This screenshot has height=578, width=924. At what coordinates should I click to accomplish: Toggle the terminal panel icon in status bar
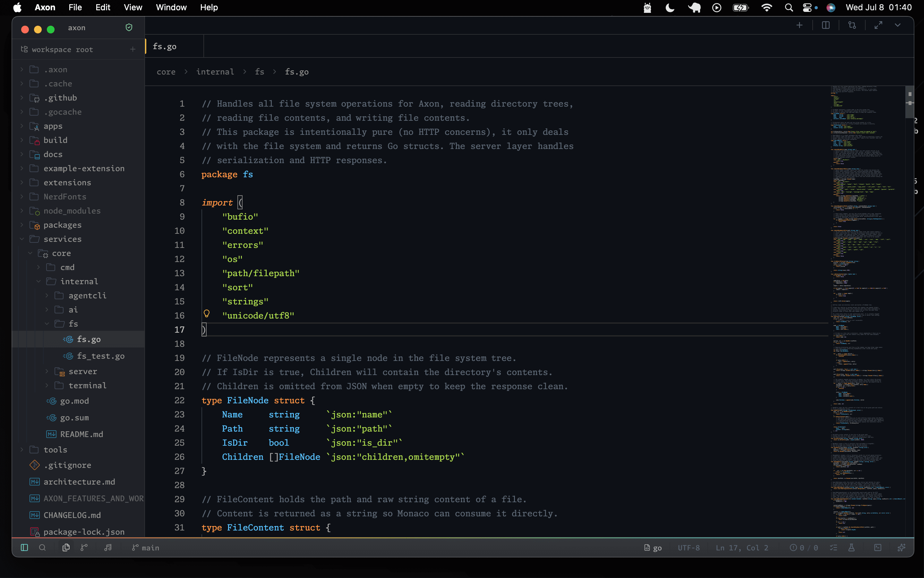(x=878, y=547)
